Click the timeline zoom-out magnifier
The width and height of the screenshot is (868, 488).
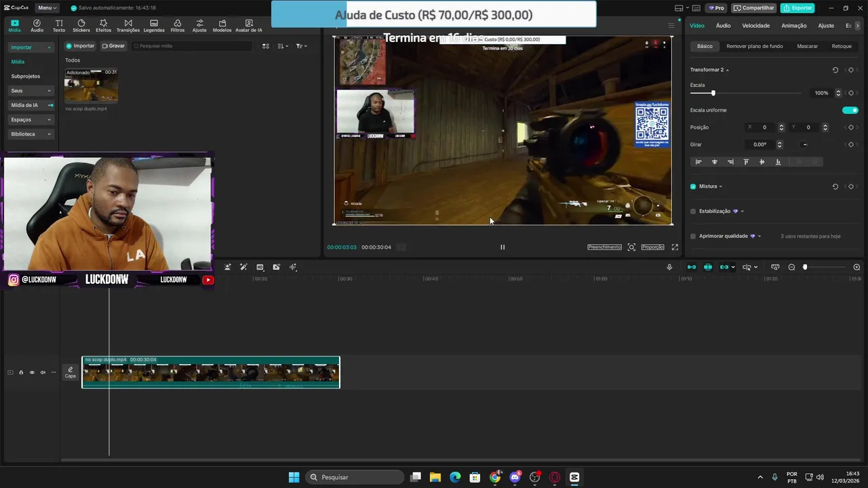tap(791, 267)
